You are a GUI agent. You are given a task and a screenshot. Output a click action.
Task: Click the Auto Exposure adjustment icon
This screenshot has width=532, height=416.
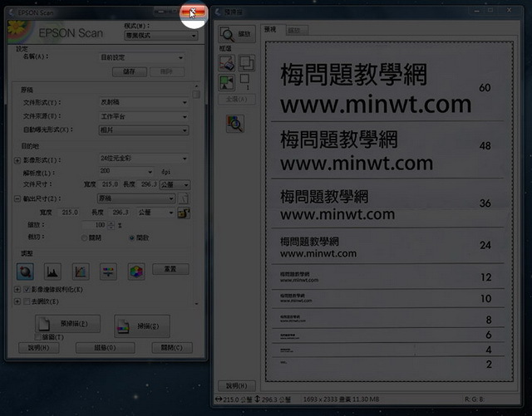25,272
